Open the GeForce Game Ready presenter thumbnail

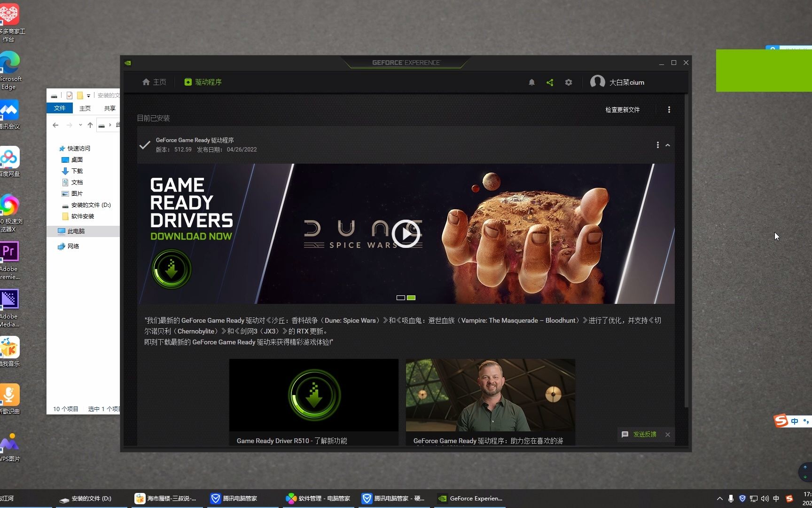491,395
